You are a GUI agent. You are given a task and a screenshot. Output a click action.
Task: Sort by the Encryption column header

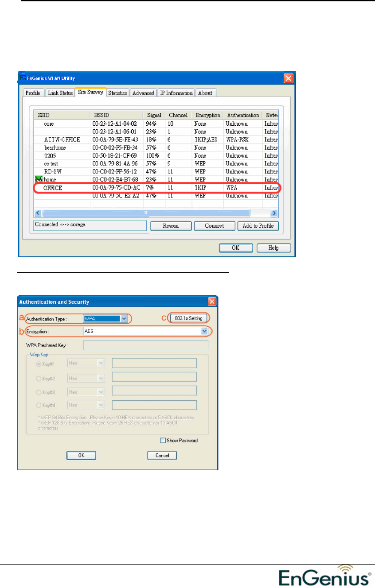[207, 115]
